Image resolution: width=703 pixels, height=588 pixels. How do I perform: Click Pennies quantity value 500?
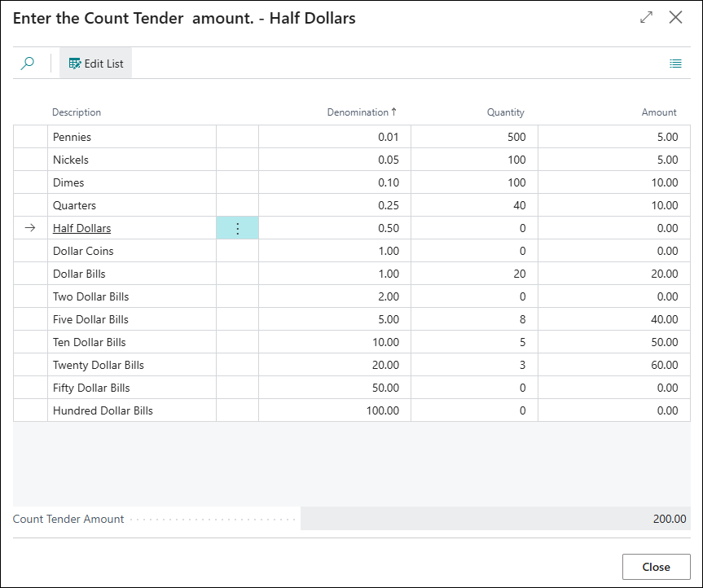coord(516,137)
